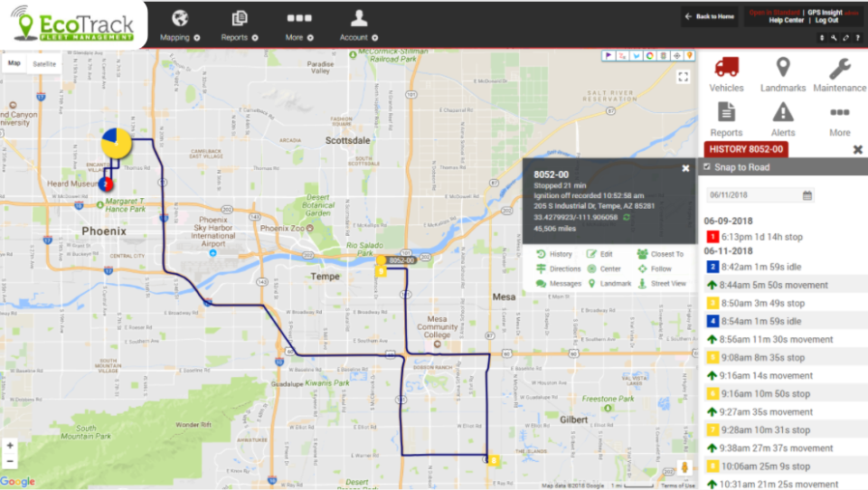Toggle the traffic light map toolbar icon
The image size is (868, 490).
coord(663,56)
